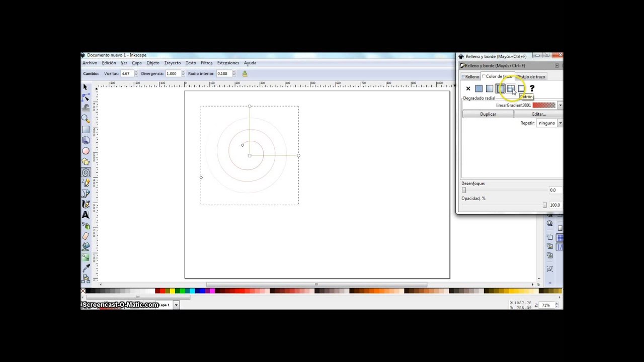Open the layer selector dropdown arrow
The height and width of the screenshot is (362, 644).
[x=176, y=305]
